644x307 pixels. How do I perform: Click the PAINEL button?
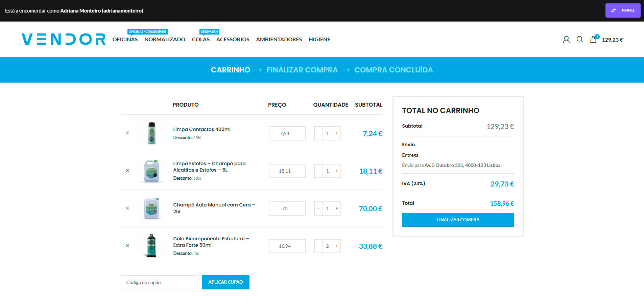623,10
